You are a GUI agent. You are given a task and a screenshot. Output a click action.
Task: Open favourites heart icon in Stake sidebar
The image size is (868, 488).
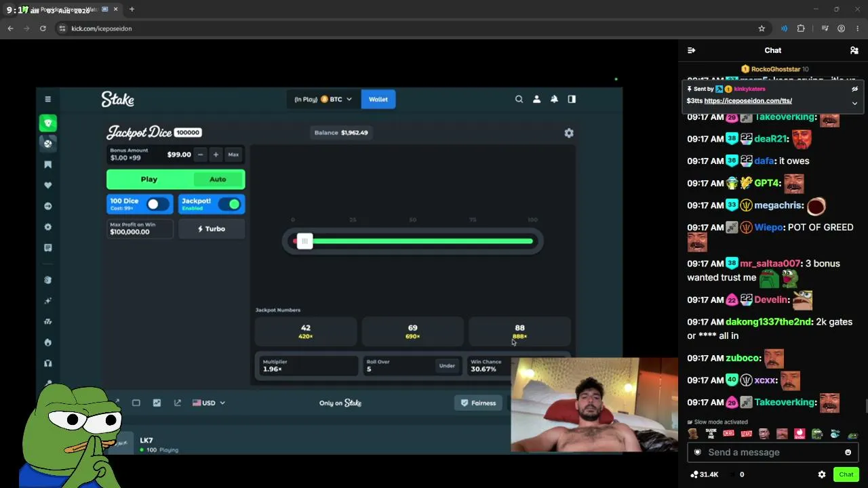pos(47,185)
